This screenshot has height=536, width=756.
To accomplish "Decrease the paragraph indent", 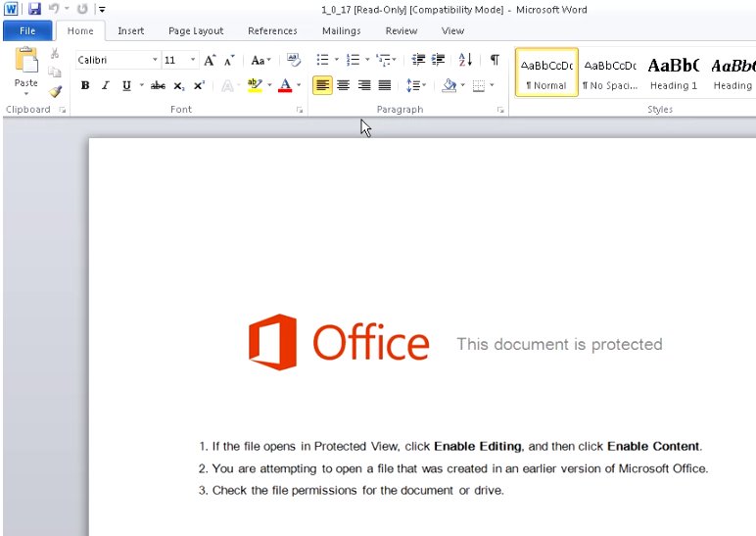I will point(418,60).
